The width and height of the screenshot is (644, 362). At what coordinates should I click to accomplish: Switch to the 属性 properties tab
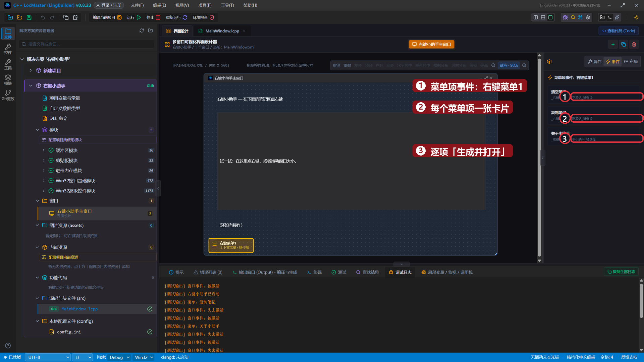[594, 62]
